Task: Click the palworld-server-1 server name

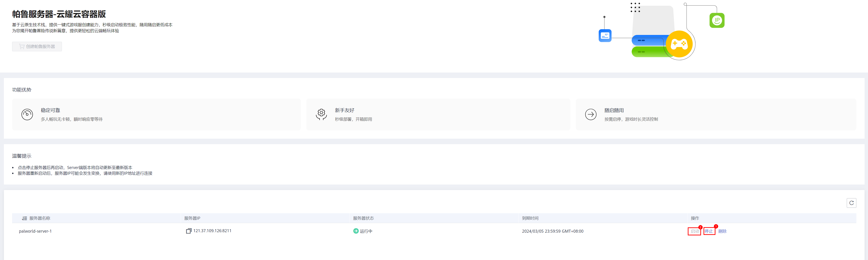Action: (35, 231)
